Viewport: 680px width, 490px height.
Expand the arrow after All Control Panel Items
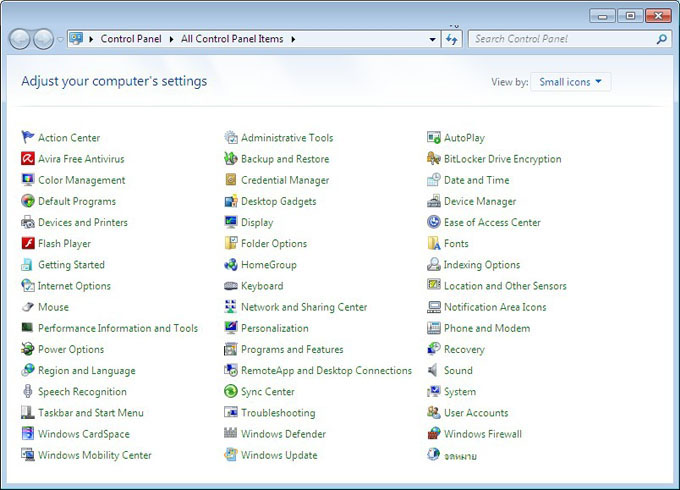pyautogui.click(x=293, y=39)
